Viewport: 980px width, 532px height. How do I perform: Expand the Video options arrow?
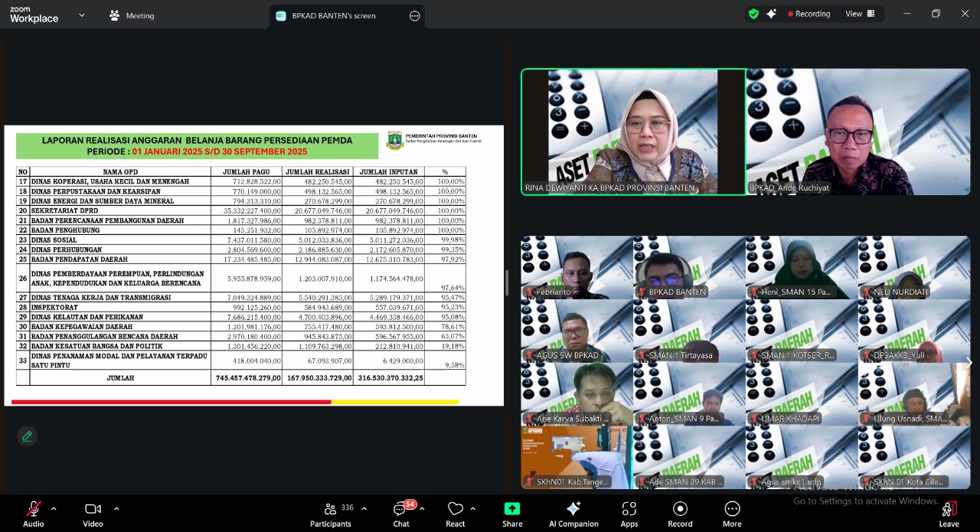pyautogui.click(x=116, y=508)
